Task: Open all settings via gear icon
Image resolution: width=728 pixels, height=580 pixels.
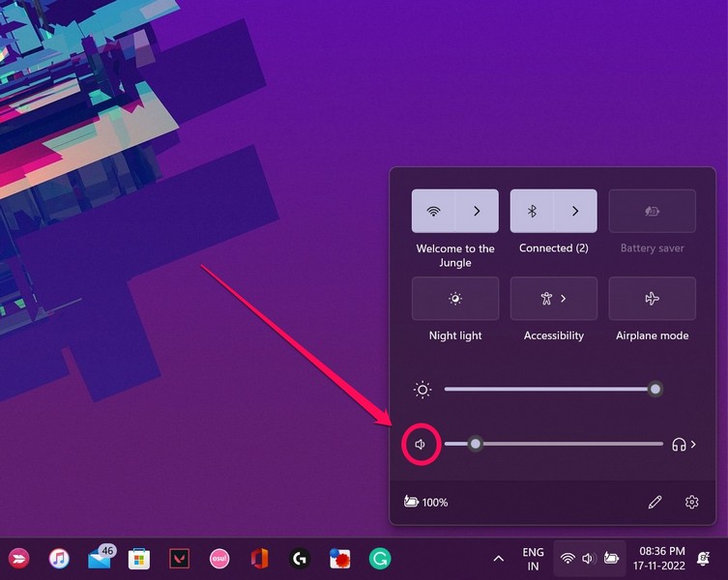Action: (691, 502)
